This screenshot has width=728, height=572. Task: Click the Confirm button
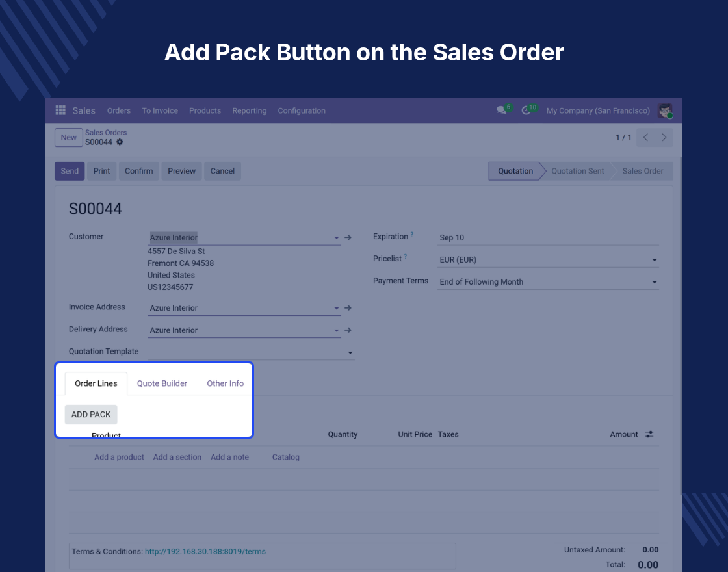click(x=139, y=171)
